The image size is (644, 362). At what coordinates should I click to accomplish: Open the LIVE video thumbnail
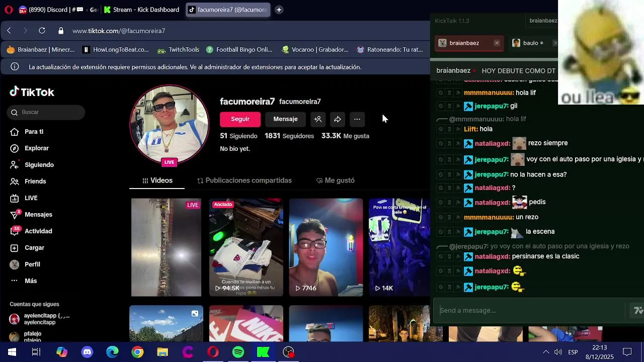(166, 247)
